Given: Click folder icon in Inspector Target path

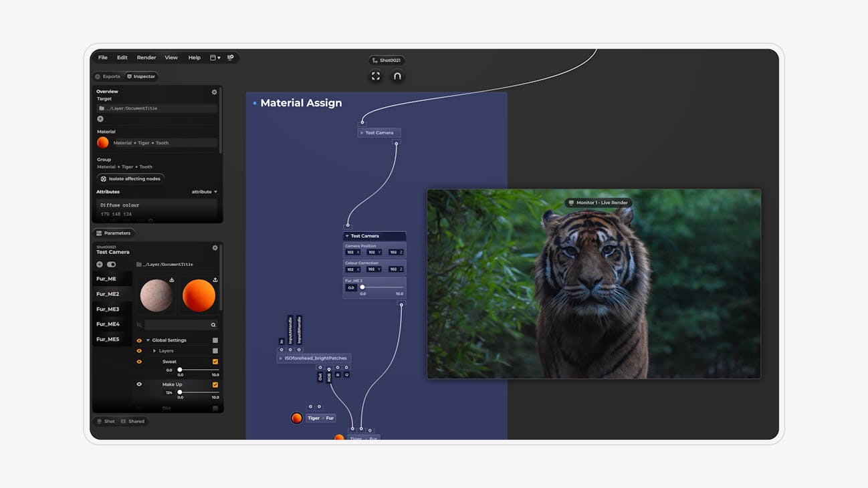Looking at the screenshot, I should pyautogui.click(x=102, y=108).
